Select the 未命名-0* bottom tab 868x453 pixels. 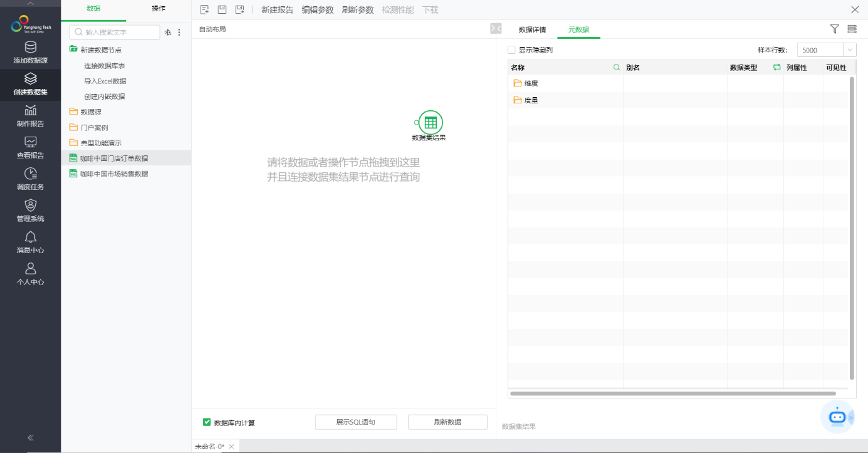209,446
